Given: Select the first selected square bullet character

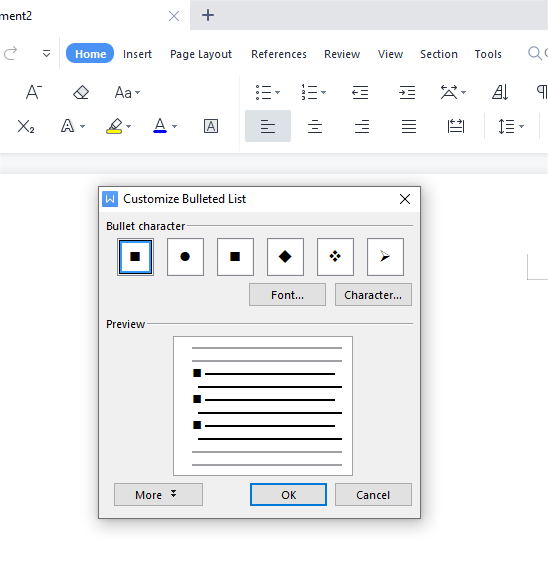Looking at the screenshot, I should pos(135,257).
